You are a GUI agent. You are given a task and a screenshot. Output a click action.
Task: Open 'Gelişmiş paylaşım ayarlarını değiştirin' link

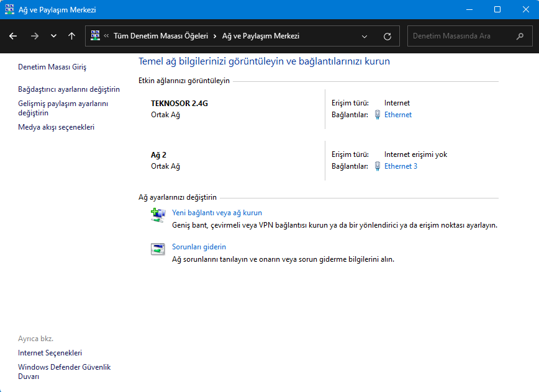click(63, 109)
